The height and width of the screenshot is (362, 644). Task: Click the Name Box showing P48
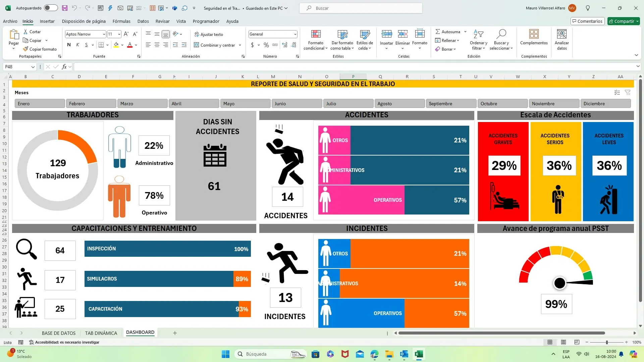[x=17, y=67]
